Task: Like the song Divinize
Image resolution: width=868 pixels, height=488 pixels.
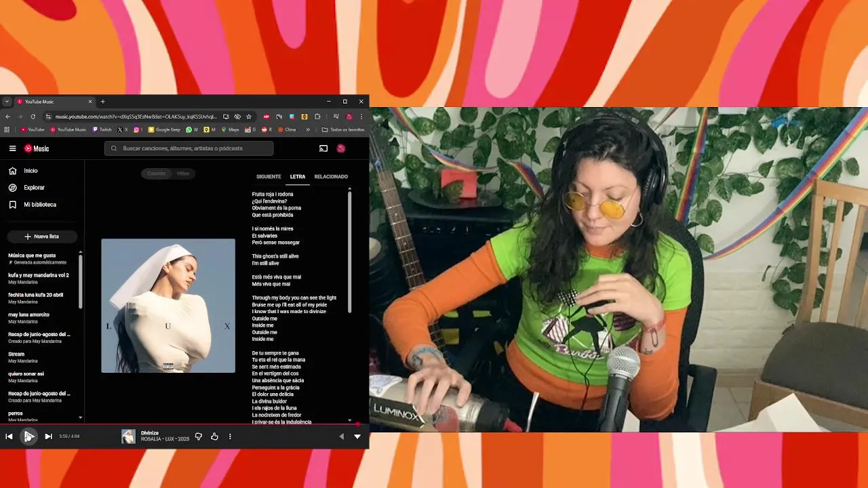Action: point(214,436)
